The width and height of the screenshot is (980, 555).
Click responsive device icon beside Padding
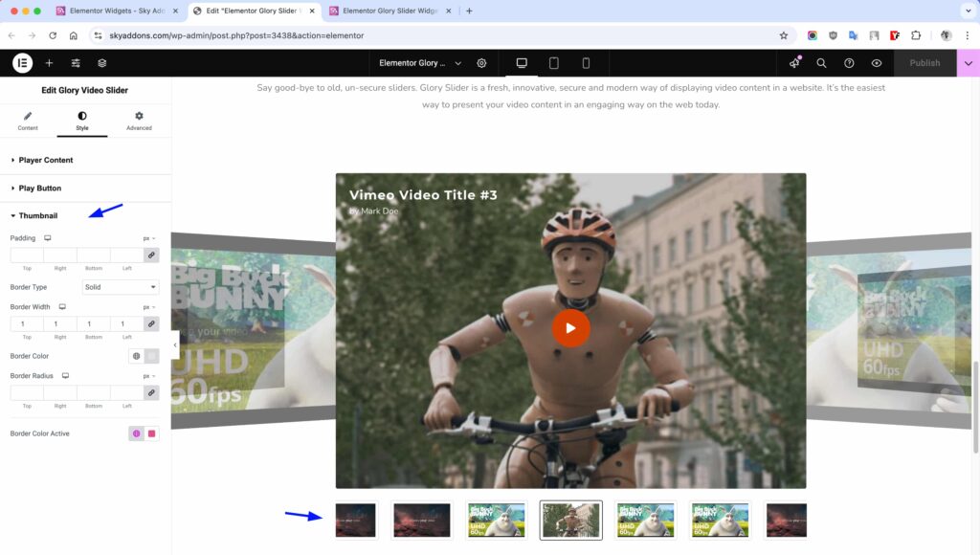point(48,238)
